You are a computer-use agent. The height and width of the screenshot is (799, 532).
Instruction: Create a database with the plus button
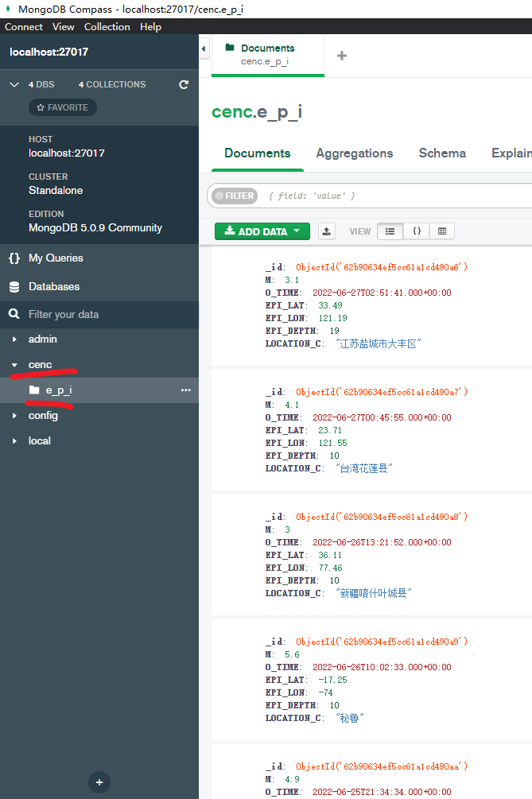pyautogui.click(x=99, y=782)
